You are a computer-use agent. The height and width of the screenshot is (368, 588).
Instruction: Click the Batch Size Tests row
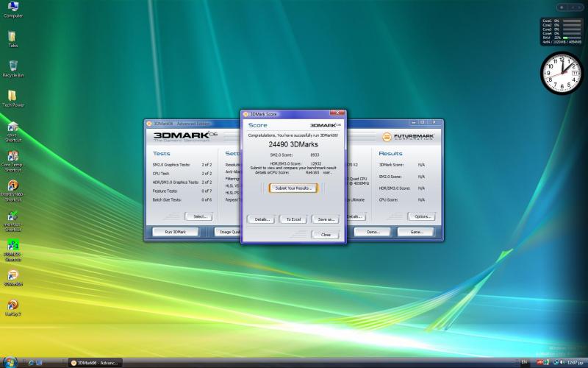point(182,199)
